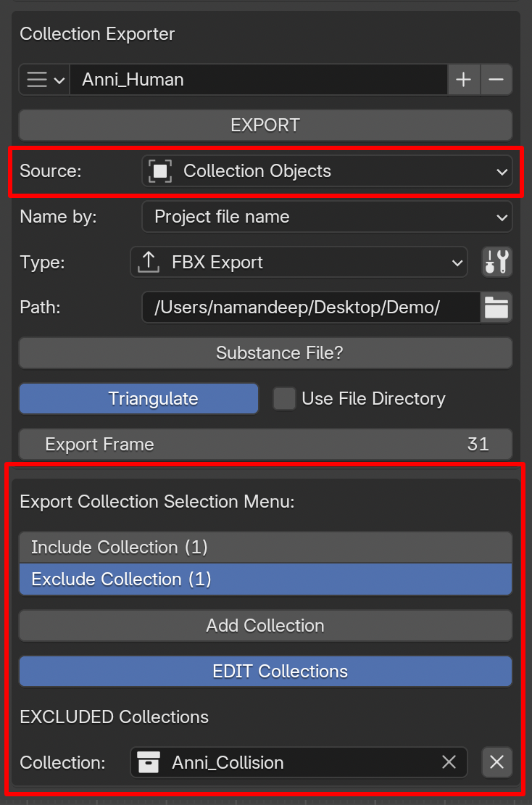Open the Name by Project file name dropdown
Viewport: 532px width, 805px height.
coord(327,217)
